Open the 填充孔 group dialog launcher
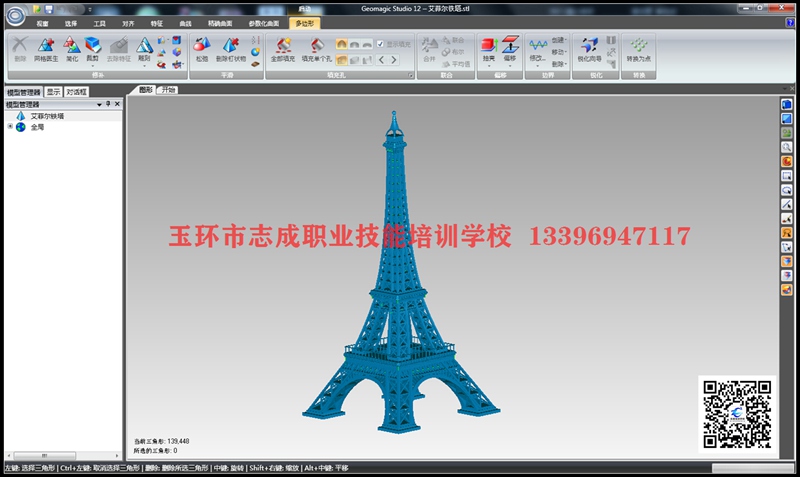The image size is (800, 477). [410, 76]
